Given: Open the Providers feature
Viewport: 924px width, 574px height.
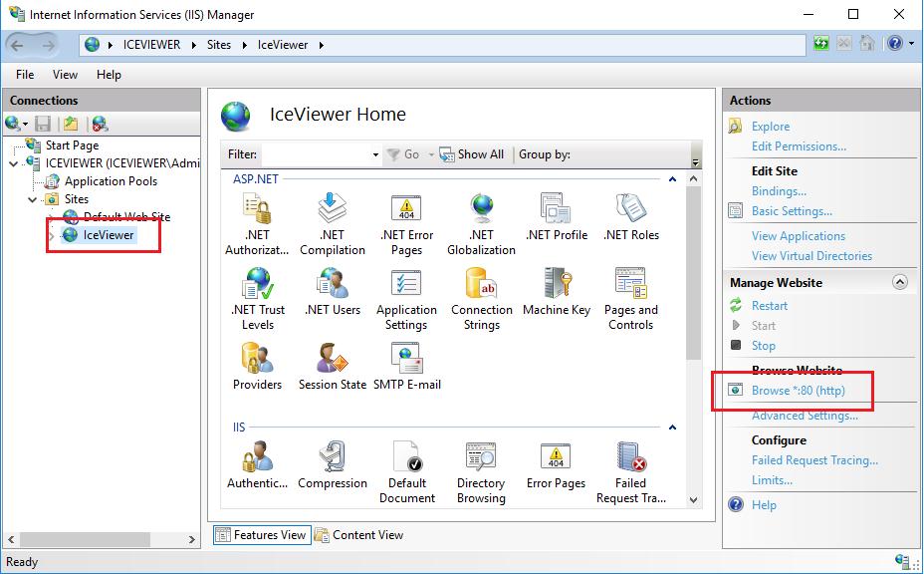Looking at the screenshot, I should tap(258, 367).
